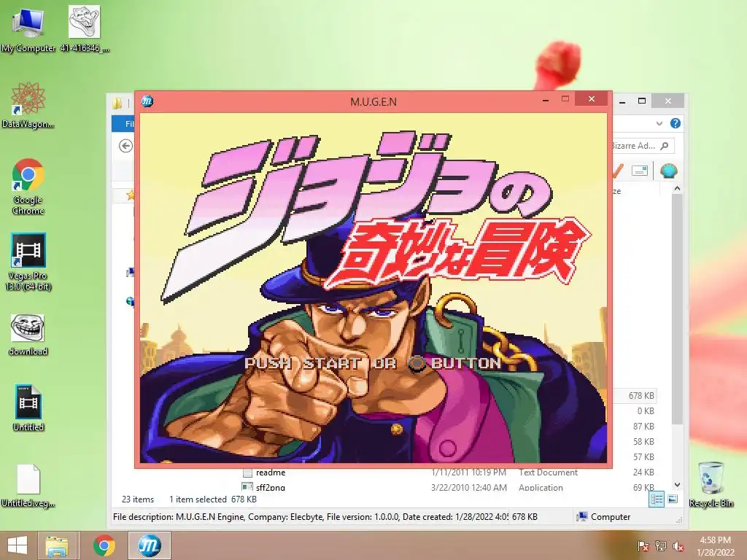
Task: Click the 58 KB size cell
Action: click(643, 441)
